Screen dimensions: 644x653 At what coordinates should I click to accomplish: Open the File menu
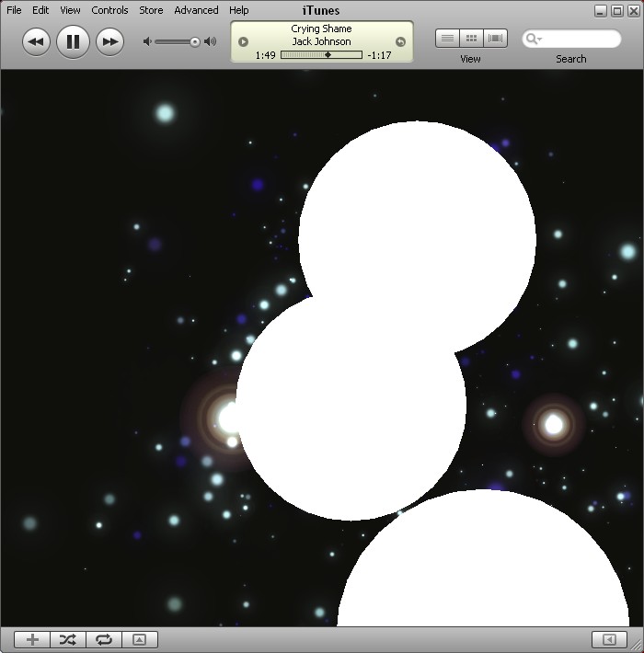click(14, 10)
